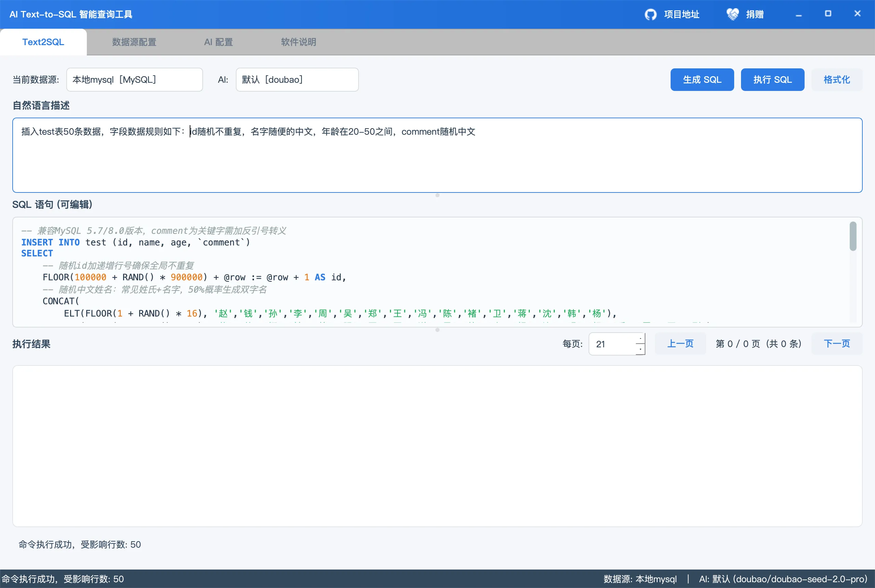Click the 生成 SQL button
875x588 pixels.
click(702, 80)
